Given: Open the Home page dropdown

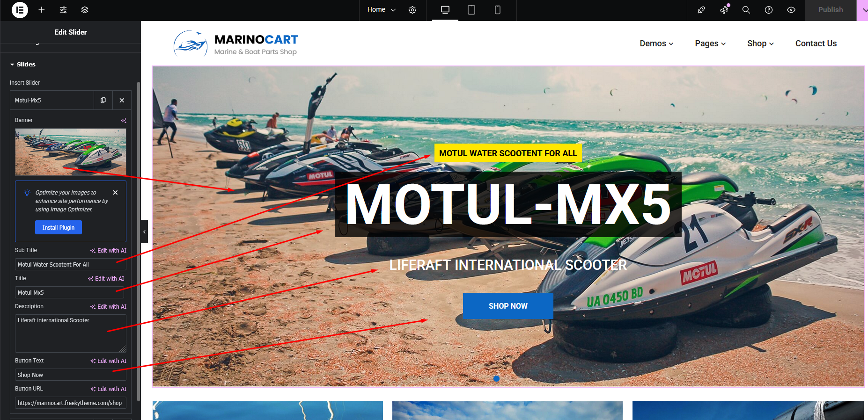Looking at the screenshot, I should pyautogui.click(x=381, y=10).
